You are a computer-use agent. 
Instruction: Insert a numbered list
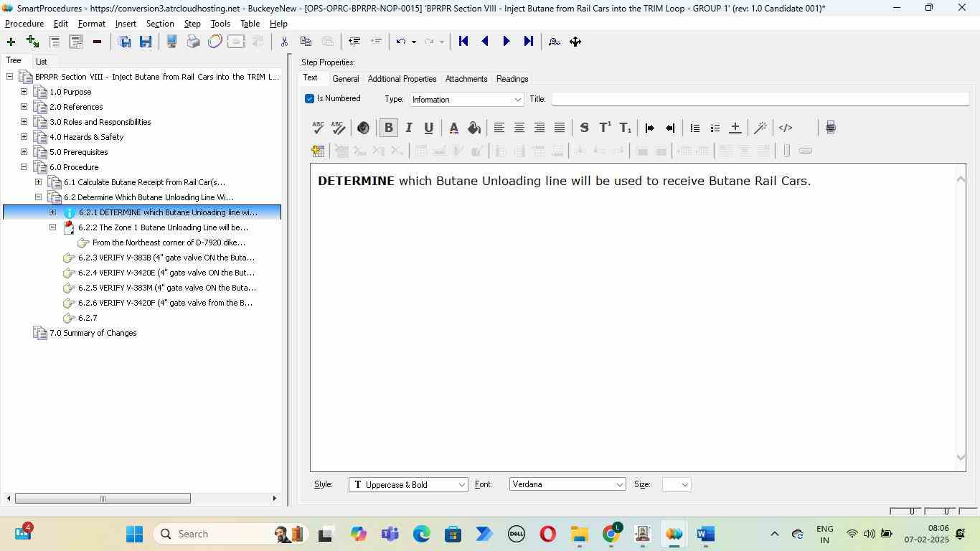(x=715, y=128)
